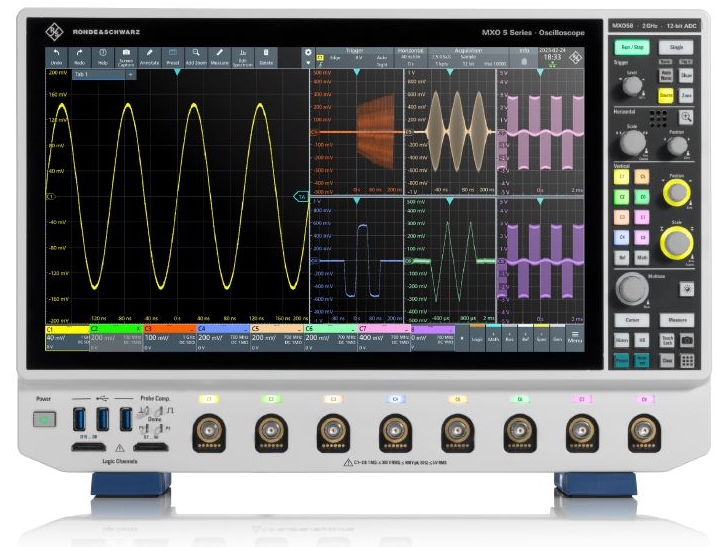Open Help from the toolbar
The height and width of the screenshot is (547, 720).
[x=102, y=55]
